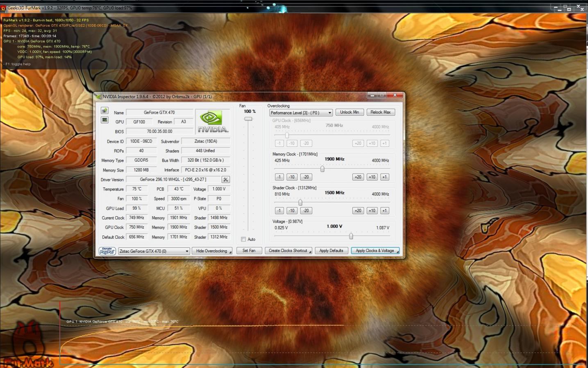
Task: Click the greyed GPU Clock slider handle
Action: (x=287, y=135)
